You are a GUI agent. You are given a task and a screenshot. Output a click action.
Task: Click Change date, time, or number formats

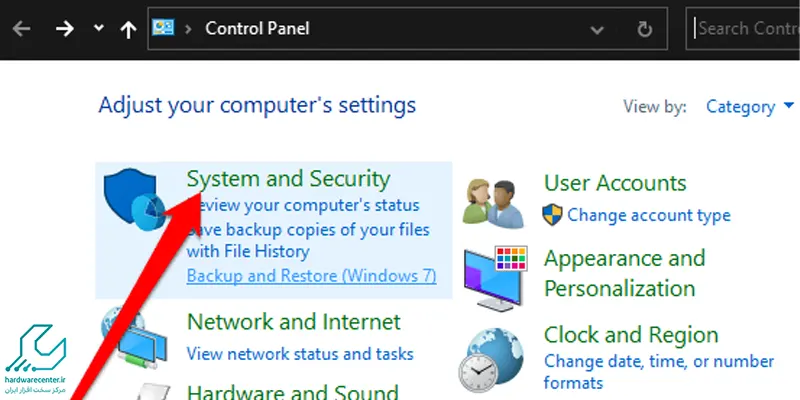point(659,372)
